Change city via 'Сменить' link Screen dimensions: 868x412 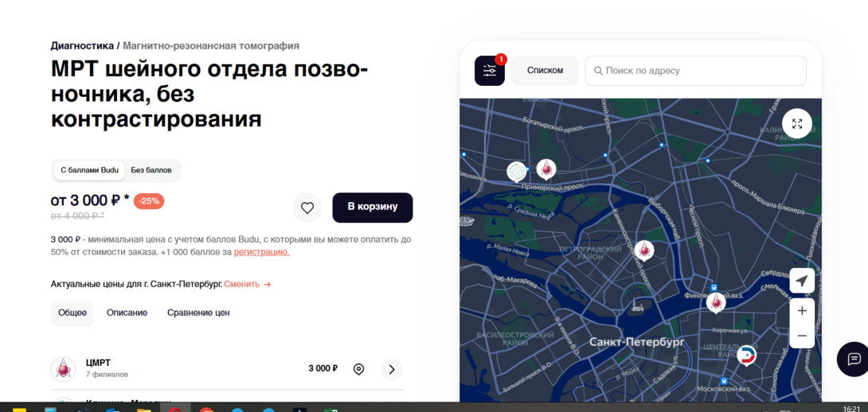pos(247,284)
